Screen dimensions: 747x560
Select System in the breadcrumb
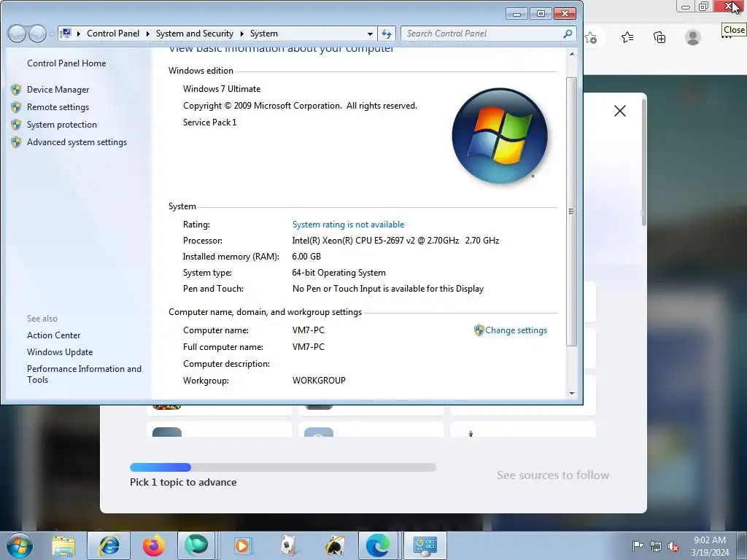263,34
